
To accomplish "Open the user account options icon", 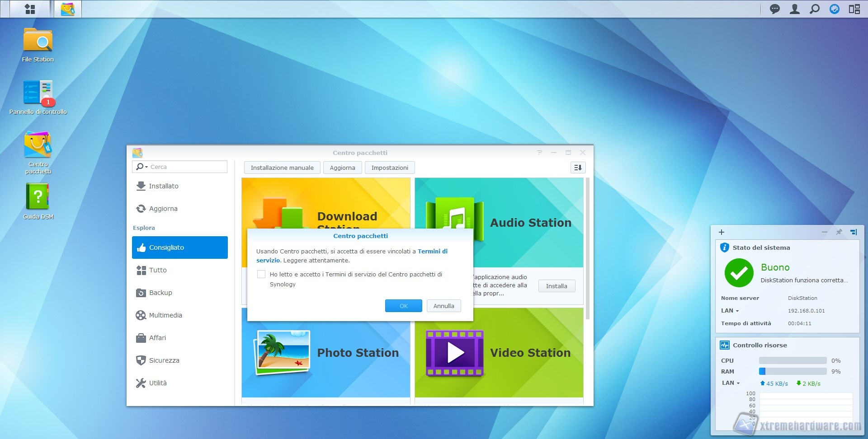I will coord(794,9).
